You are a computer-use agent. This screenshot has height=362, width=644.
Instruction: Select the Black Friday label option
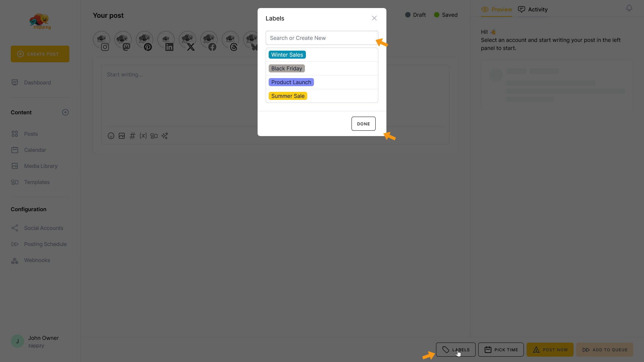[286, 68]
